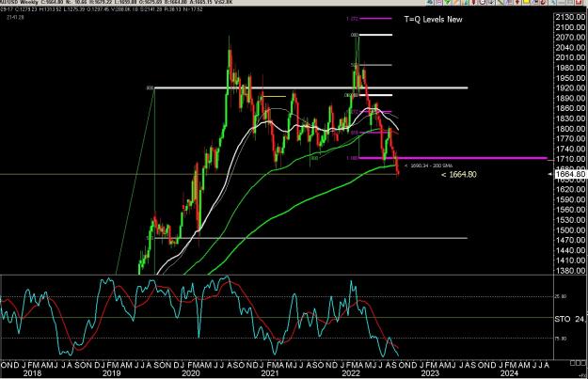Click the yellow square toolbar icon

pos(527,2)
